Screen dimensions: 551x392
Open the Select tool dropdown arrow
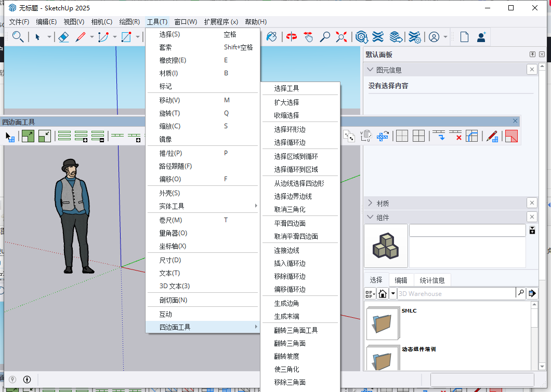click(49, 37)
